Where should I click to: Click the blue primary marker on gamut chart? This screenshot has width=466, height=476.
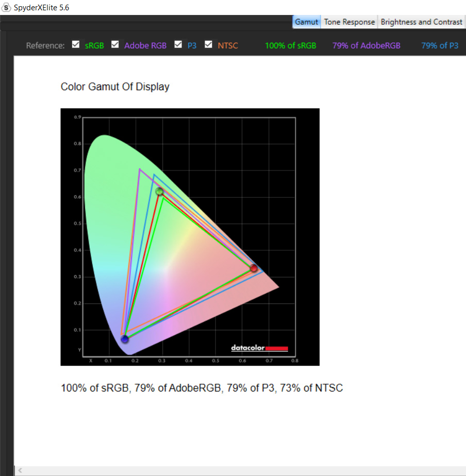pos(125,339)
